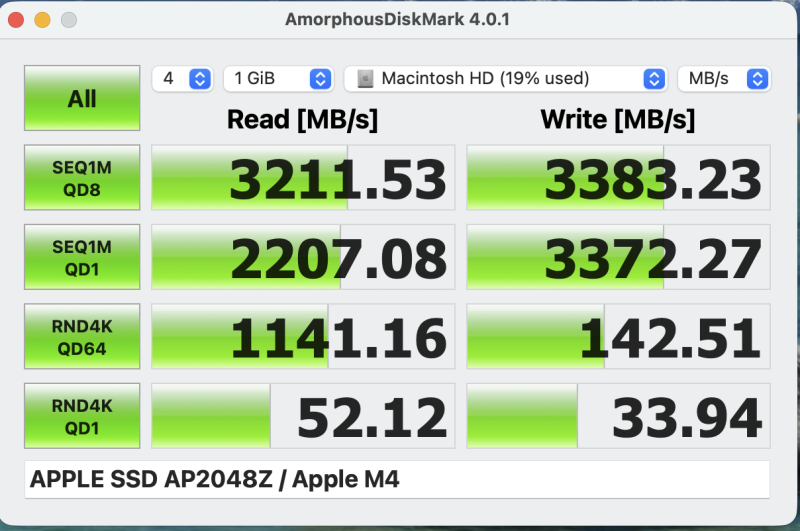The width and height of the screenshot is (800, 531).
Task: Click the RND4K QD64 read result 1141.16
Action: (x=303, y=337)
